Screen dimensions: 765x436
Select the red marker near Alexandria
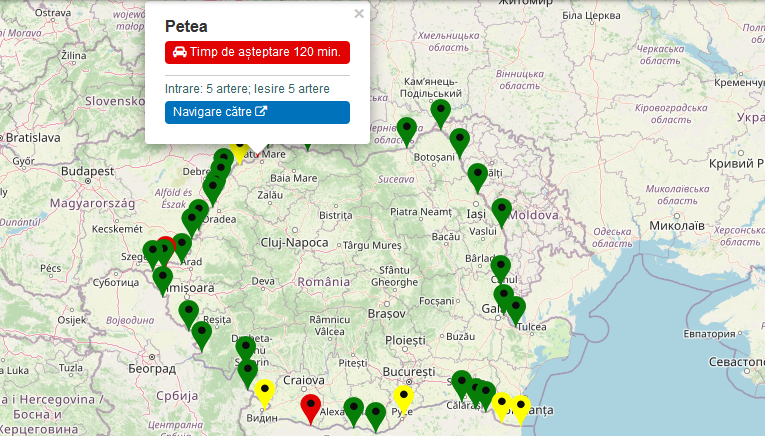click(310, 407)
